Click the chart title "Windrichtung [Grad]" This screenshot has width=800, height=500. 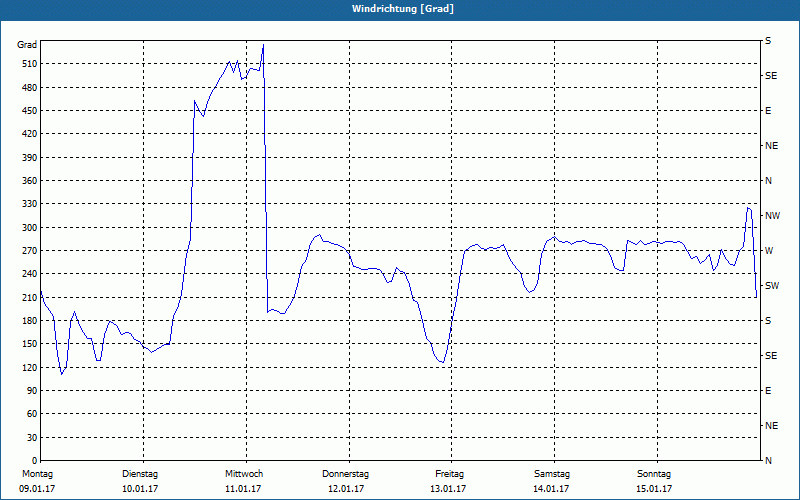pyautogui.click(x=403, y=9)
